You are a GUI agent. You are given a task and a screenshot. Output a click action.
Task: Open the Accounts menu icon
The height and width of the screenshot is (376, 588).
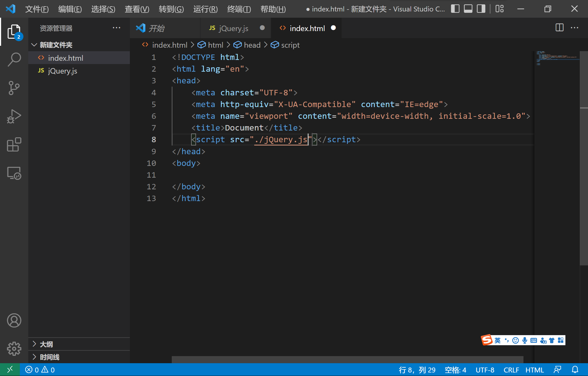(x=14, y=320)
